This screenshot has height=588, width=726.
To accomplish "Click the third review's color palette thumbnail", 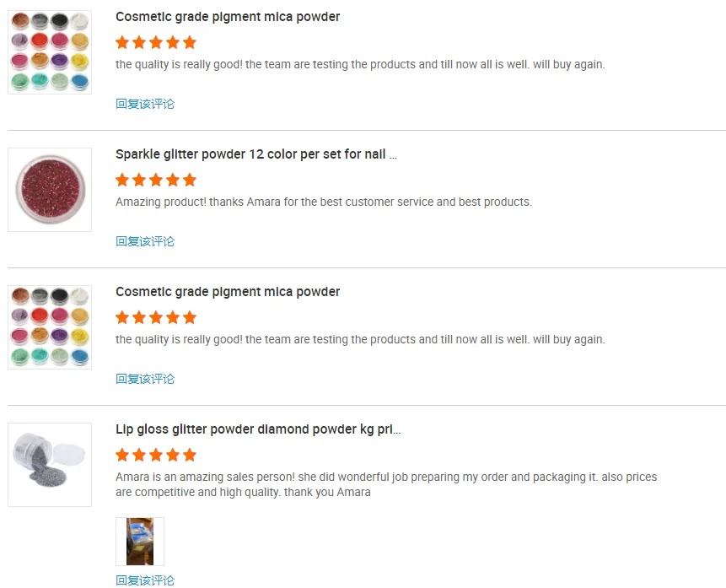I will [x=50, y=327].
